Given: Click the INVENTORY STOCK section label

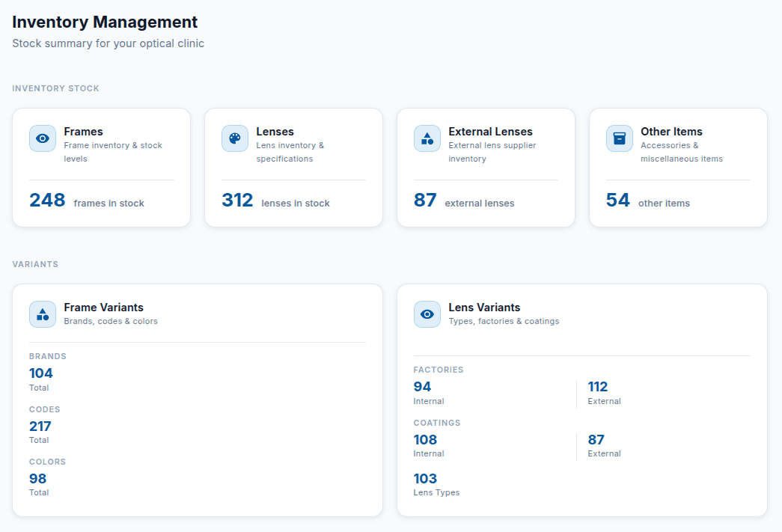Looking at the screenshot, I should pos(56,88).
